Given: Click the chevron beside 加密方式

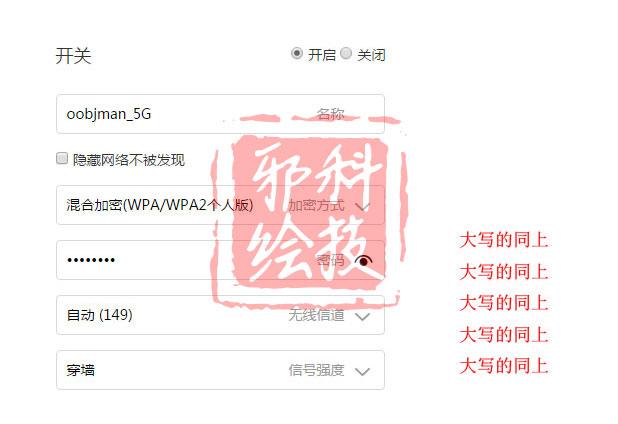Looking at the screenshot, I should point(362,206).
